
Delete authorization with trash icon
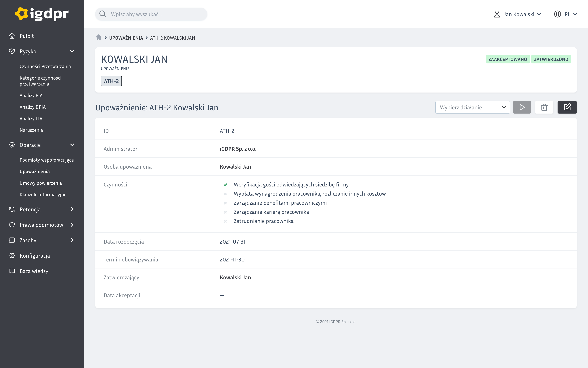[544, 107]
